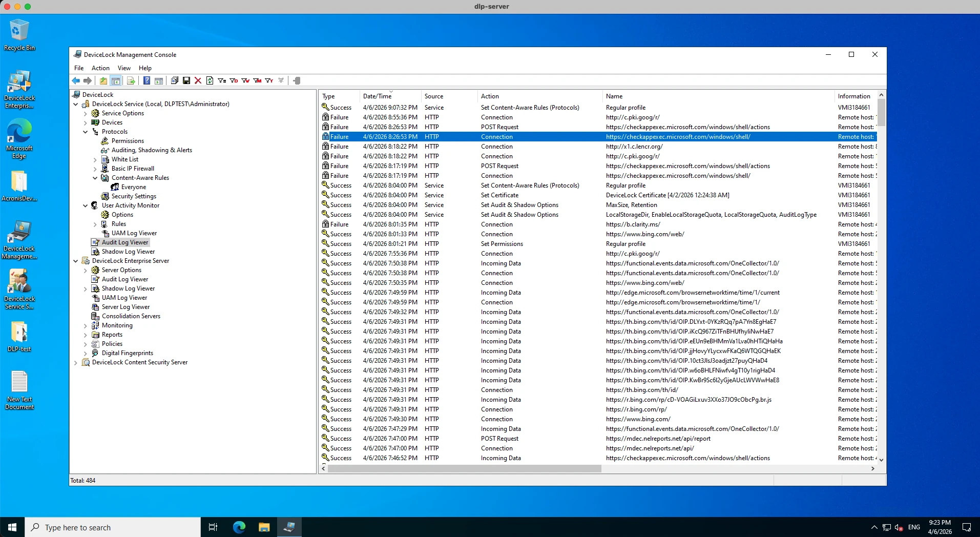Viewport: 980px width, 537px height.
Task: Open Help with the question mark icon
Action: [x=147, y=80]
